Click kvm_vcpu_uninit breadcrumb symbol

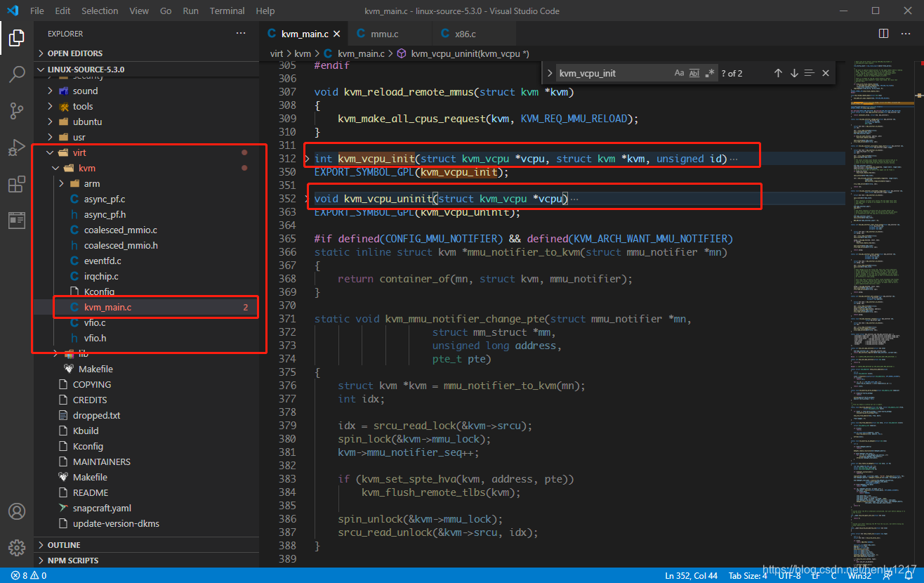[463, 53]
